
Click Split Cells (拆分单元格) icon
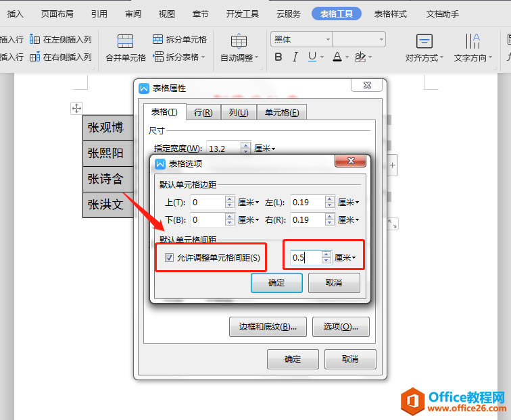[157, 39]
